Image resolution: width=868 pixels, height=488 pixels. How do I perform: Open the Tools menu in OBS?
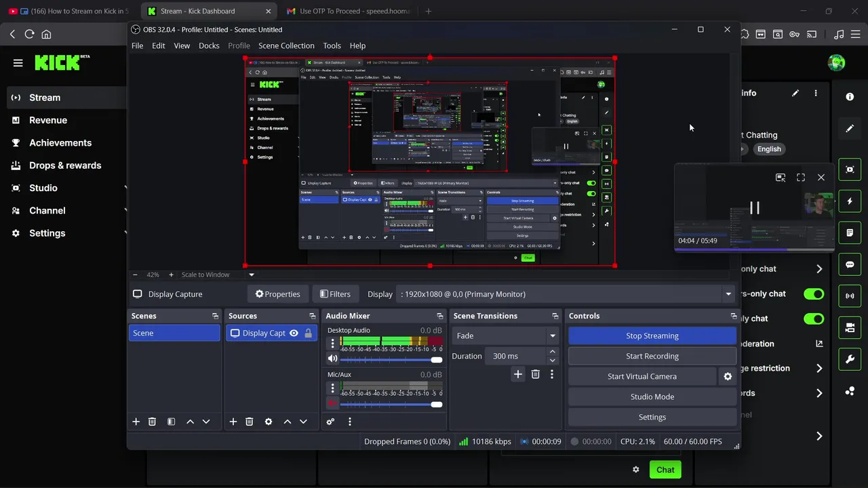coord(332,45)
